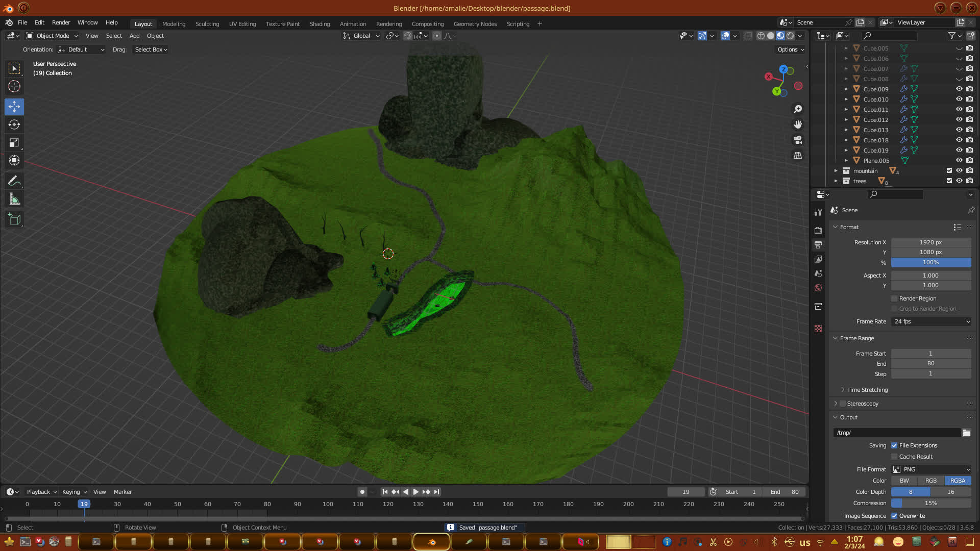Activate the Annotate pencil tool
The height and width of the screenshot is (551, 980).
coord(14,181)
